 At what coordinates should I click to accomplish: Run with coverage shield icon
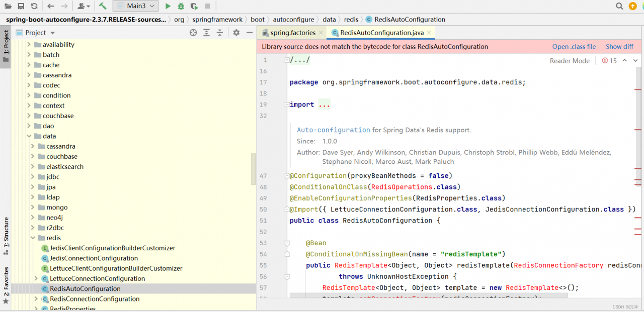pos(194,6)
